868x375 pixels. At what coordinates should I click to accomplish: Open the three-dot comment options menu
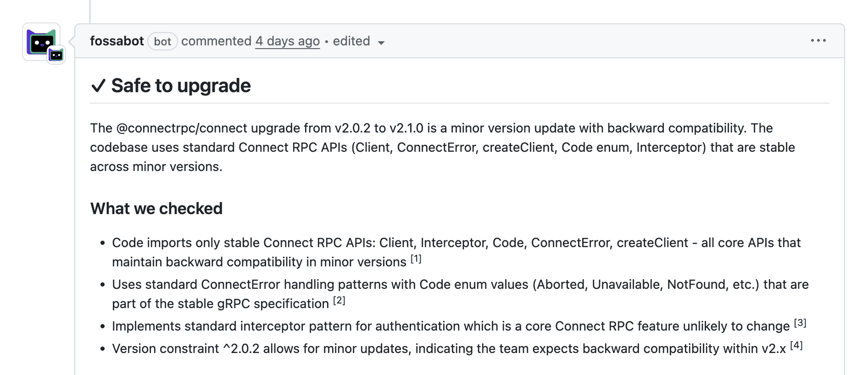(818, 41)
